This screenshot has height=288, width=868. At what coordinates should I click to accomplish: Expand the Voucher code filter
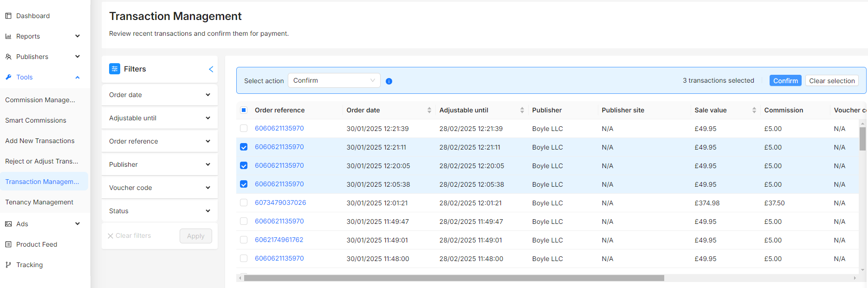click(159, 188)
